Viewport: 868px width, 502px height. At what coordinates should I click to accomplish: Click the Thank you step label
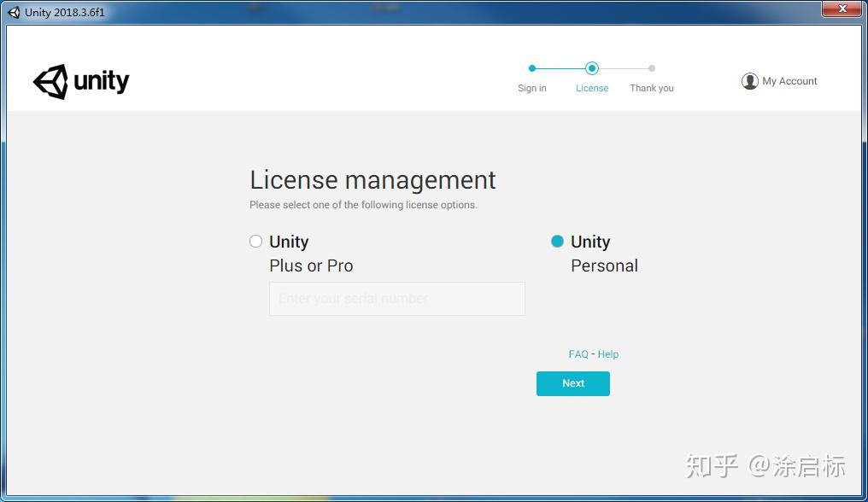coord(651,88)
